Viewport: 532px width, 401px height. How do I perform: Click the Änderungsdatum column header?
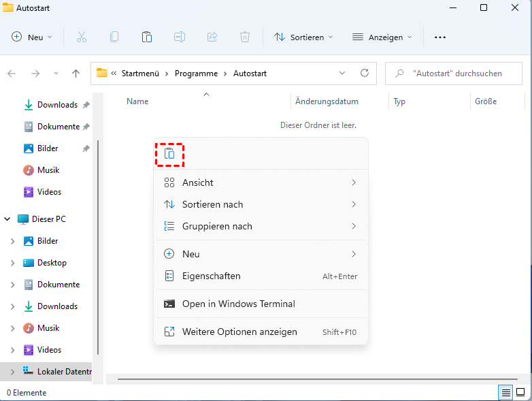(327, 101)
